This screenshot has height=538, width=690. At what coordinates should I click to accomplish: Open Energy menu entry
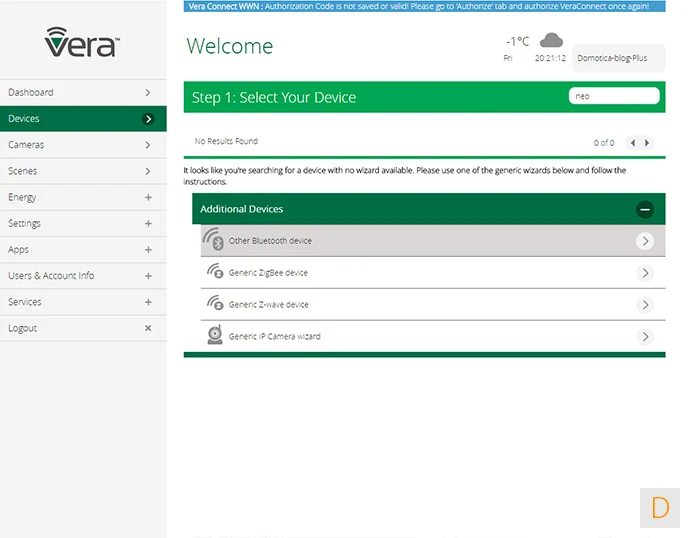coord(83,197)
